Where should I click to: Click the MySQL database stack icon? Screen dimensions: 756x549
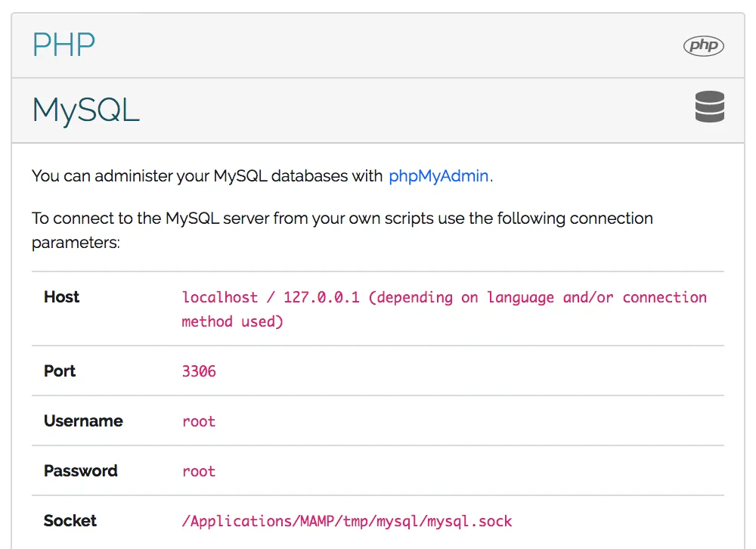coord(710,107)
